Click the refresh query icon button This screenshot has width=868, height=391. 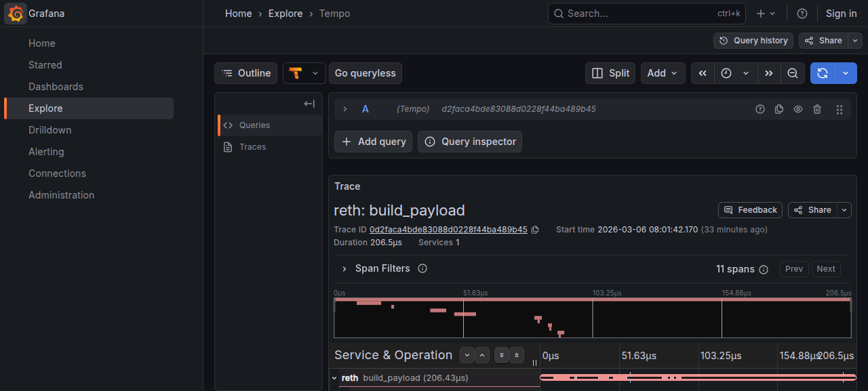coord(822,73)
